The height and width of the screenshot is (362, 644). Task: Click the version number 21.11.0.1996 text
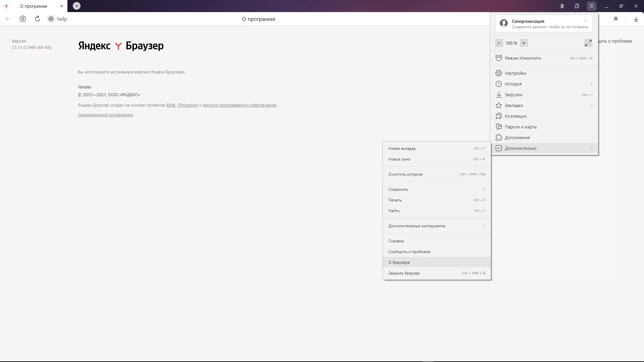point(32,47)
